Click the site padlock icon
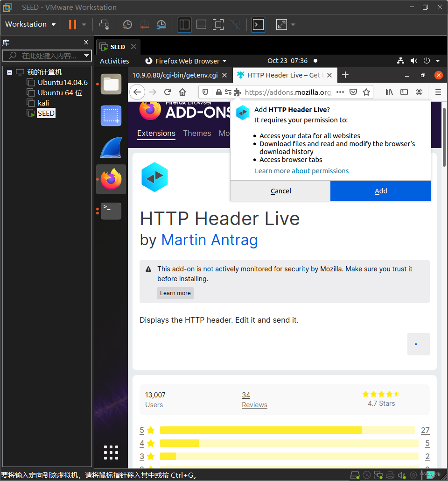Screen dimensions: 448x481 219,92
